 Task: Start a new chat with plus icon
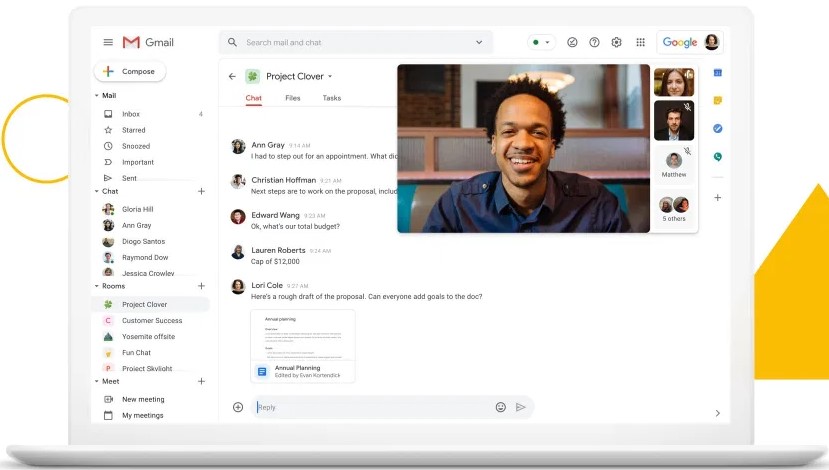(x=201, y=191)
